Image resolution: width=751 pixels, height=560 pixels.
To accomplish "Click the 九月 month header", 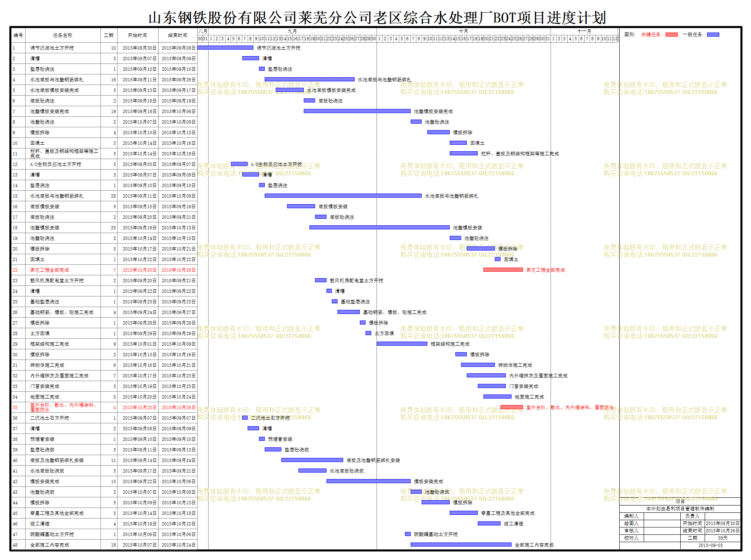I will point(292,31).
